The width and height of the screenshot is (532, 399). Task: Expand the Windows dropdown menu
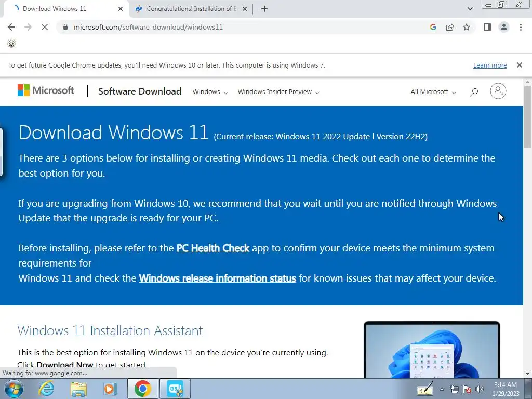point(210,92)
